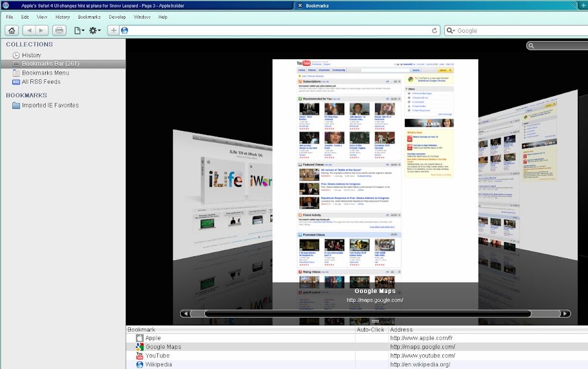Select Bookmarks Bar (261) collection

tap(63, 64)
